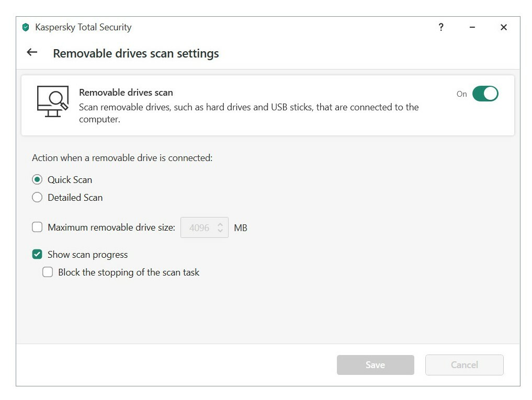
Task: Minimize the Kaspersky window
Action: [x=472, y=27]
